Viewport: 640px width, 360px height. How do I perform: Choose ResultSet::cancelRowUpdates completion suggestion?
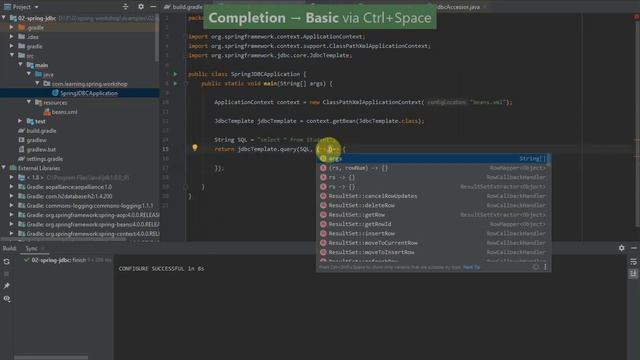tap(434, 196)
